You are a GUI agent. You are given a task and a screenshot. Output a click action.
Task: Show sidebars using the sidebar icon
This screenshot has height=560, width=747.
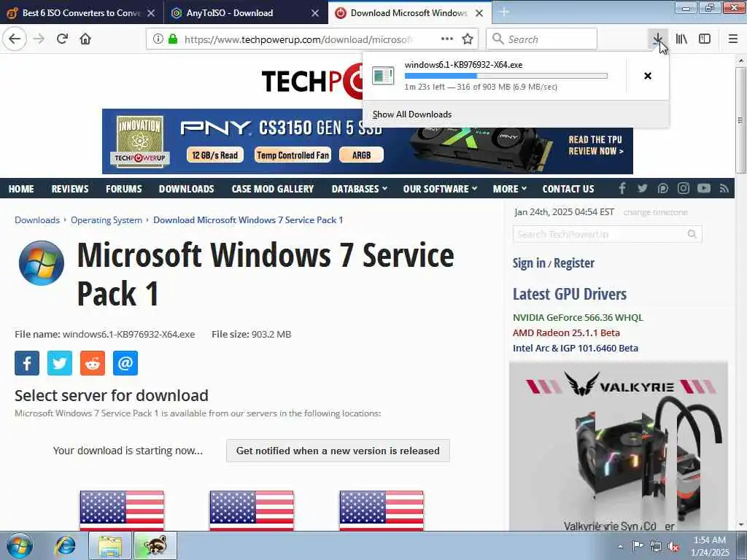[705, 39]
